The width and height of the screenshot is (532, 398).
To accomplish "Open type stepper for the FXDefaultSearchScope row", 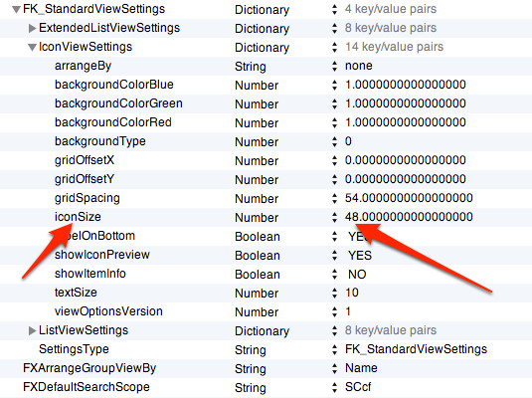I will point(334,387).
